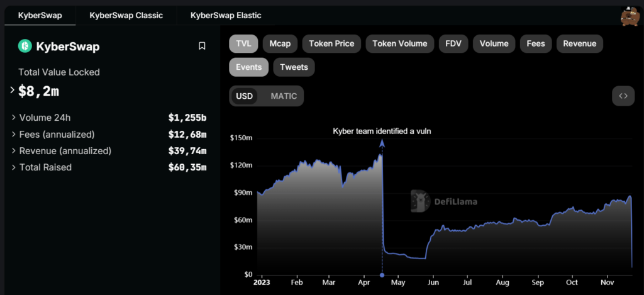
Task: Bookmark KyberSwap with the bookmark icon
Action: 202,46
